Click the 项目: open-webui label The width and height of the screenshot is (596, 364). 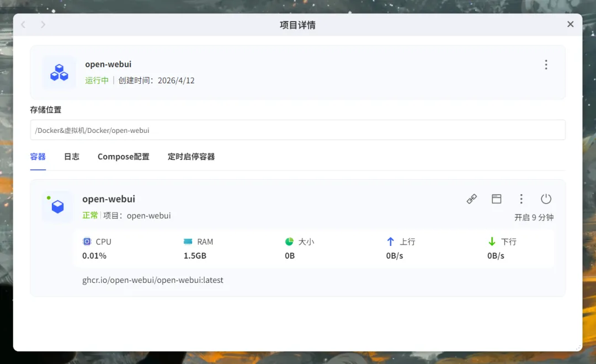click(137, 216)
